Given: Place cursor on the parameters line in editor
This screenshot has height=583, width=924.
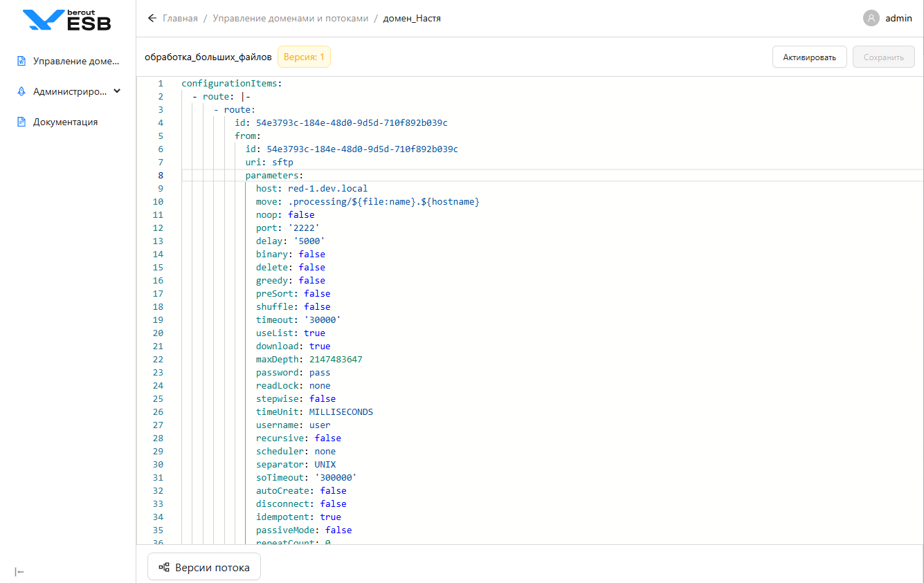Looking at the screenshot, I should pos(274,176).
